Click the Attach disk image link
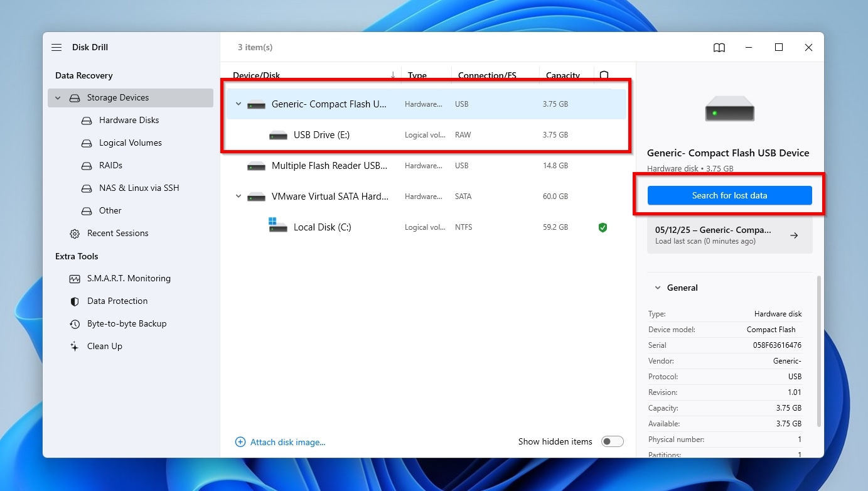The image size is (868, 491). pos(287,442)
